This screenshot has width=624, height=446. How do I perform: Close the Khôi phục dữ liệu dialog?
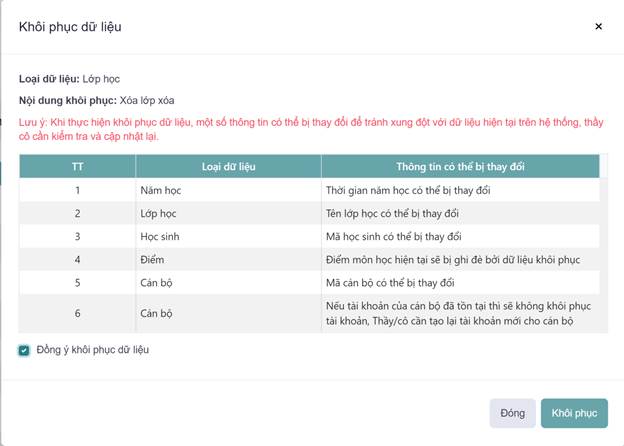point(598,27)
